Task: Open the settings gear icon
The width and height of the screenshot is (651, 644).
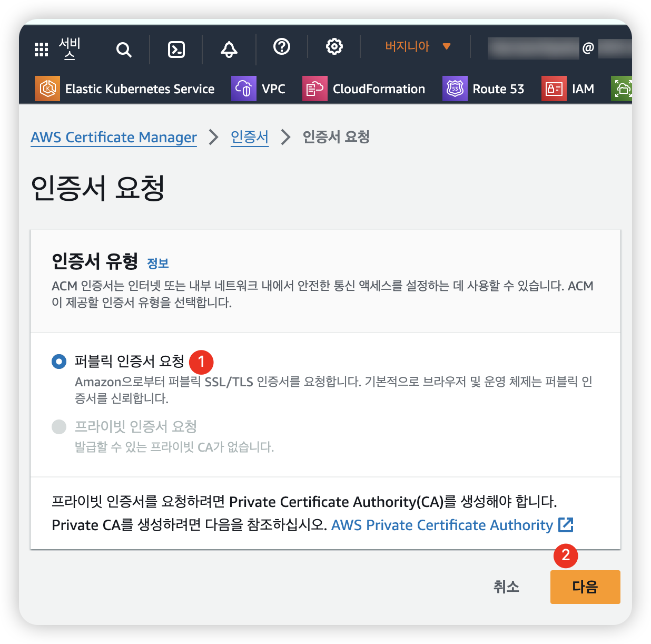Action: (334, 47)
